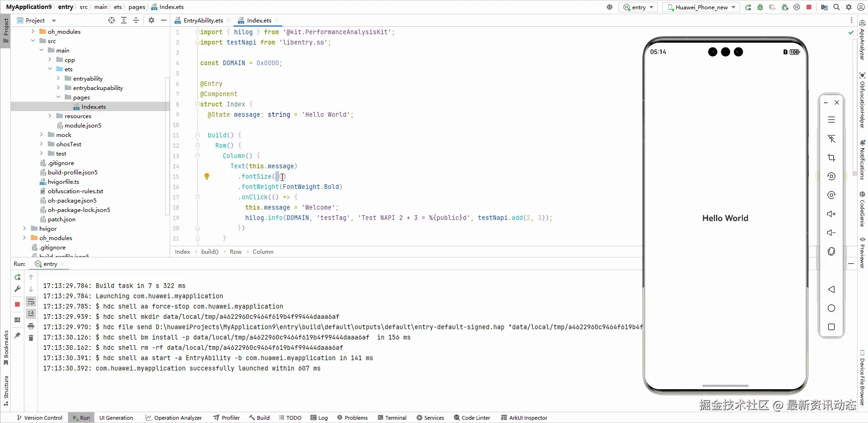Screen dimensions: 868x423
Task: Print the Run console output
Action: point(31,326)
